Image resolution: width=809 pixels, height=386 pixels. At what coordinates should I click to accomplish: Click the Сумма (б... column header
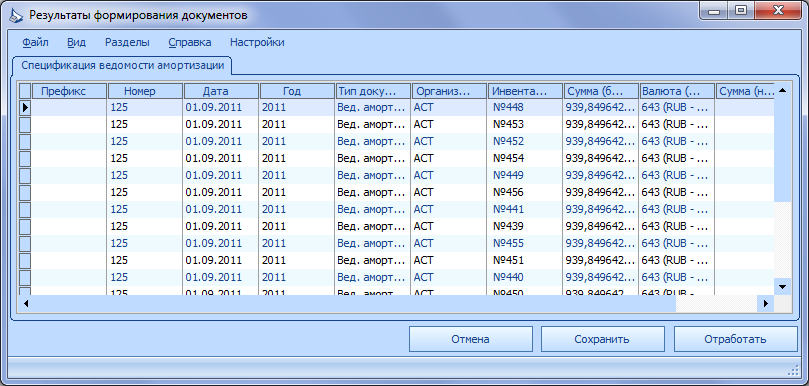tap(601, 91)
